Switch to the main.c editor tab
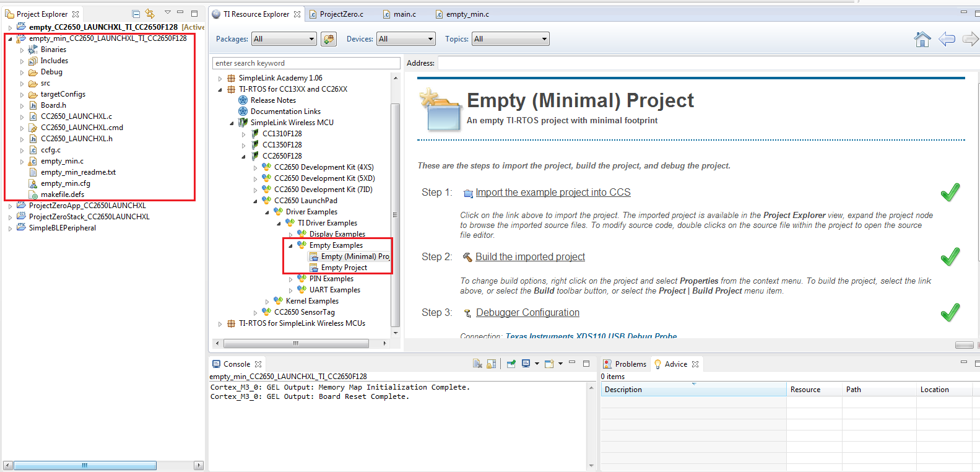980x472 pixels. click(x=399, y=14)
